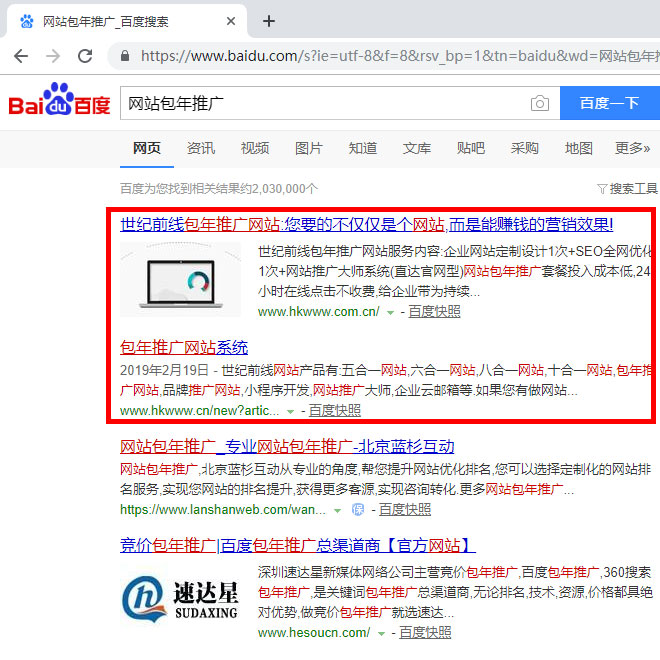Click the browser forward arrow
Image resolution: width=660 pixels, height=660 pixels.
pos(53,56)
